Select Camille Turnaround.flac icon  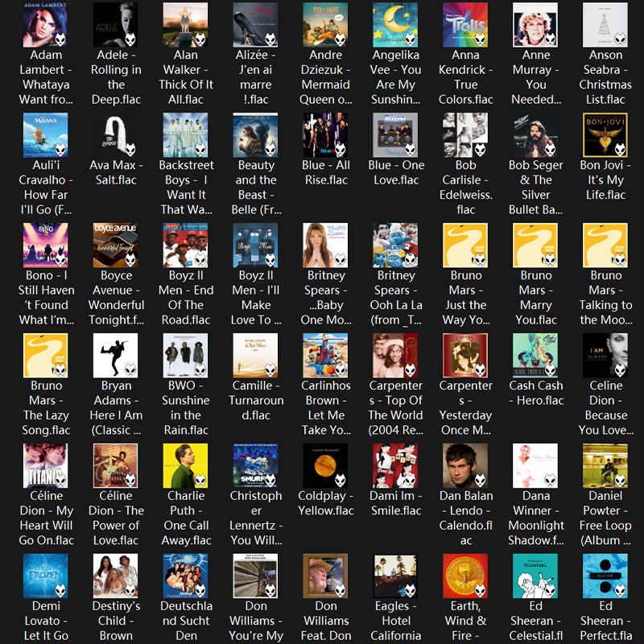255,355
